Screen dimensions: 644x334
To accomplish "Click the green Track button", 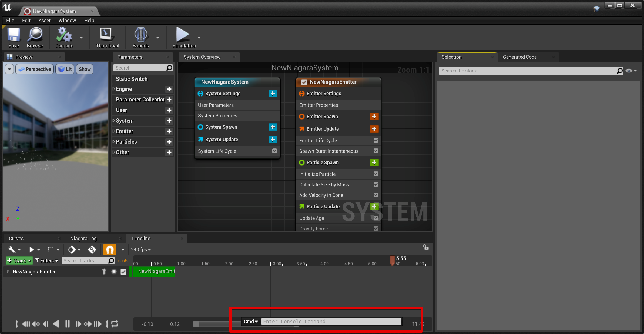I will pos(19,260).
